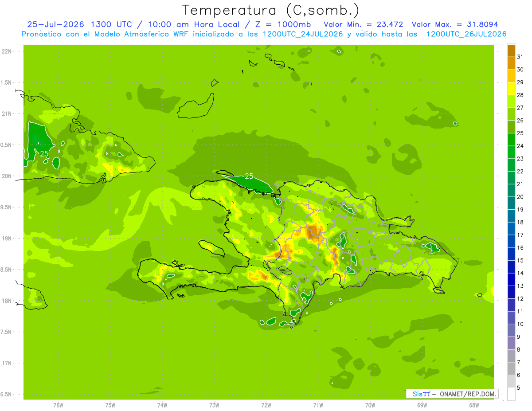
Task: Click the top dark-orange colorbar swatch above 31
Action: [x=511, y=50]
